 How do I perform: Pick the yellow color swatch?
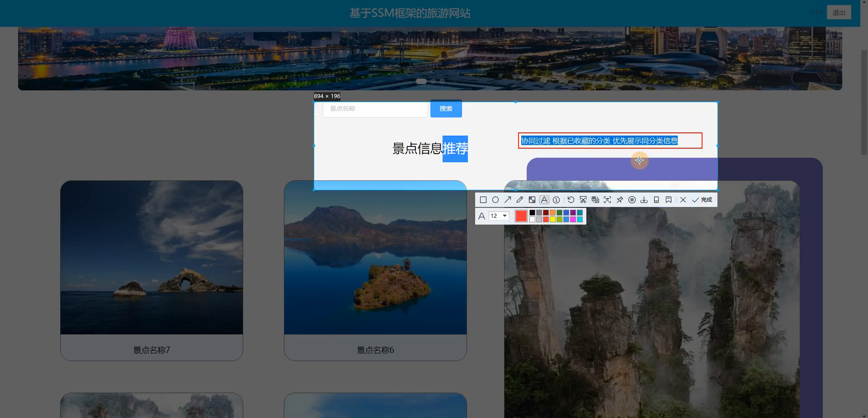point(552,219)
